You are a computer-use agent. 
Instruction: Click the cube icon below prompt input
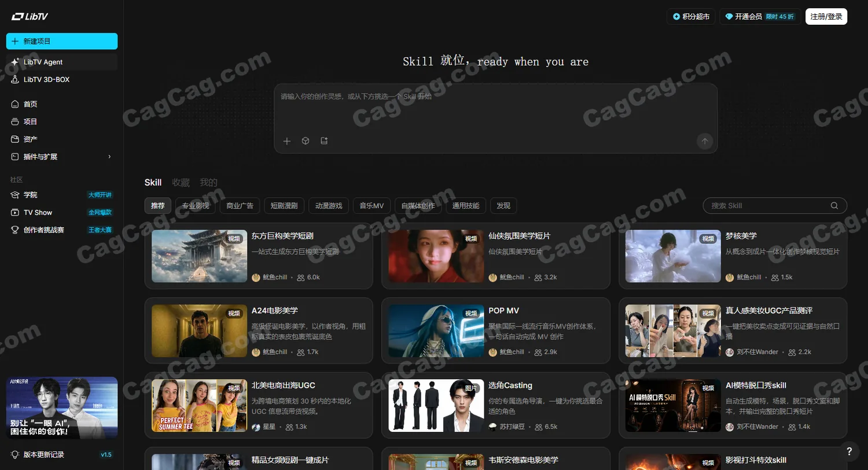(x=306, y=141)
